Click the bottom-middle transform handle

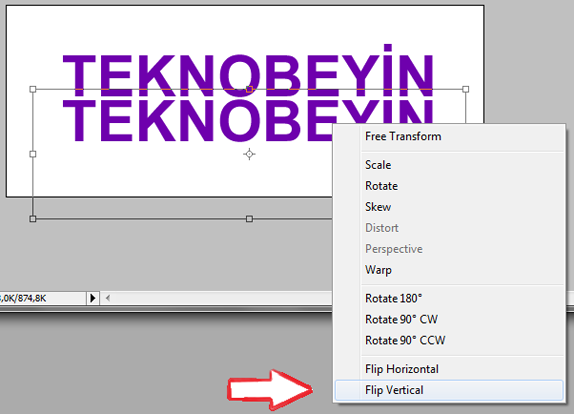click(249, 219)
